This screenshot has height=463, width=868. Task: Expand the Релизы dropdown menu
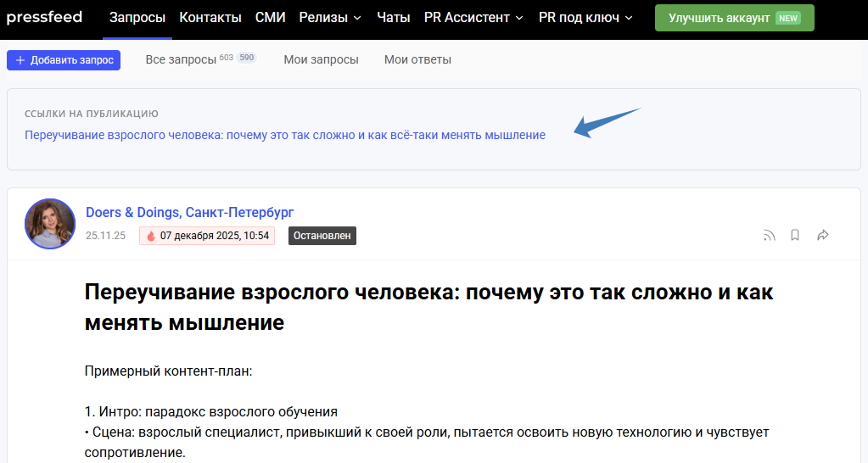pos(330,18)
